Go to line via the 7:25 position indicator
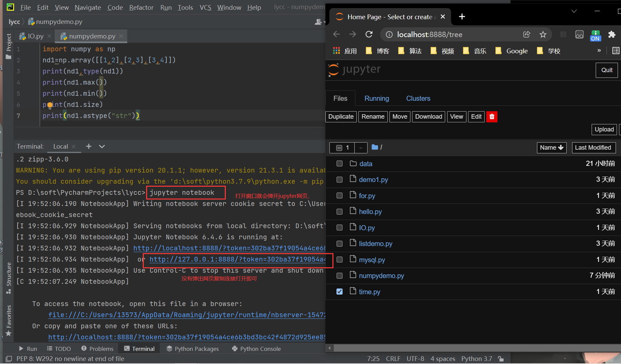Screen dimensions: 621x364 click(373, 359)
